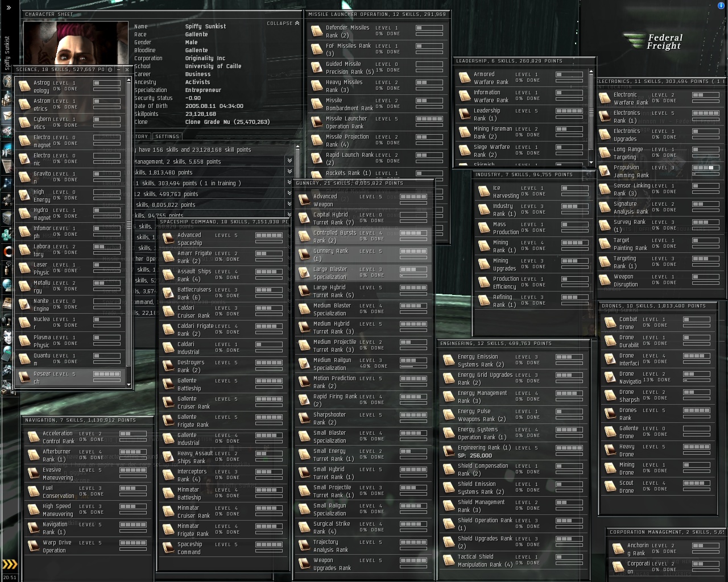Select the Advanced Weapon Upgrades skill icon
The height and width of the screenshot is (582, 728).
coord(304,200)
